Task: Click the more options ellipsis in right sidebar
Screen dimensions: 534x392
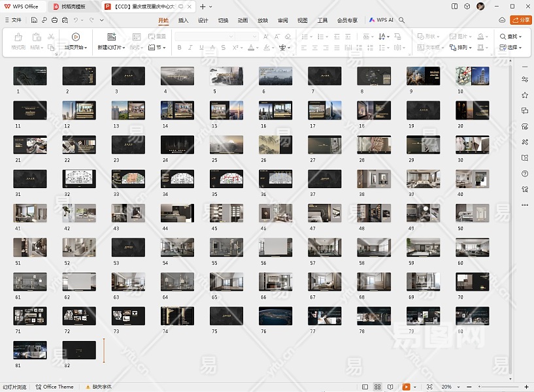Action: tap(525, 205)
